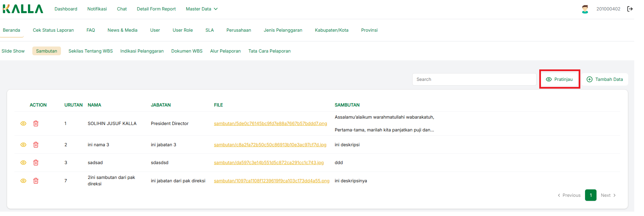
Task: Switch to Sekilas Tentang WBS tab
Action: [90, 51]
